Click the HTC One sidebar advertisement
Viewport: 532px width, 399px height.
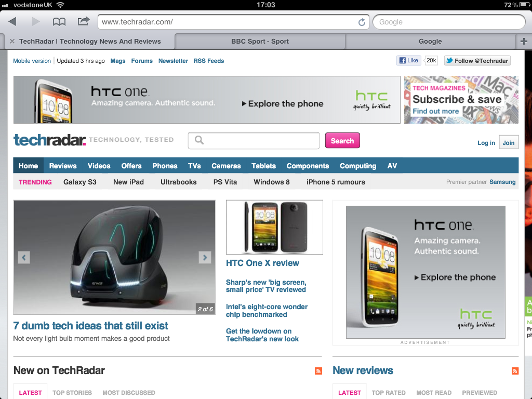(x=425, y=272)
